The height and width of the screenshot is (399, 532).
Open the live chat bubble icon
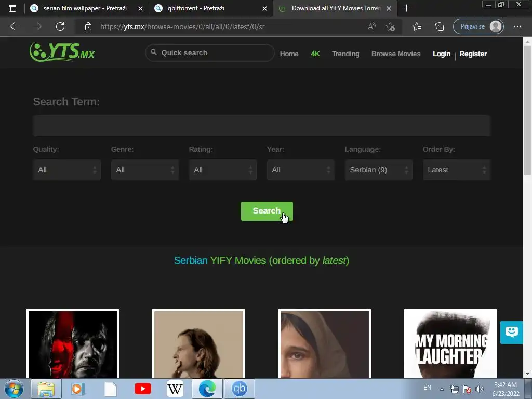tap(511, 332)
